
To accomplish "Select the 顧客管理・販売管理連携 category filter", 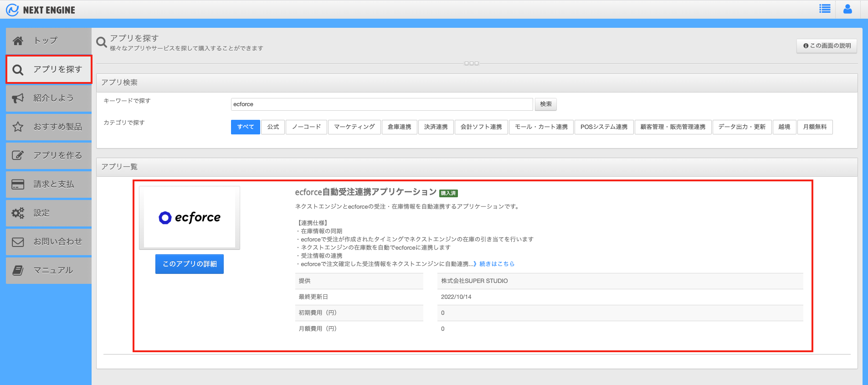I will [673, 127].
